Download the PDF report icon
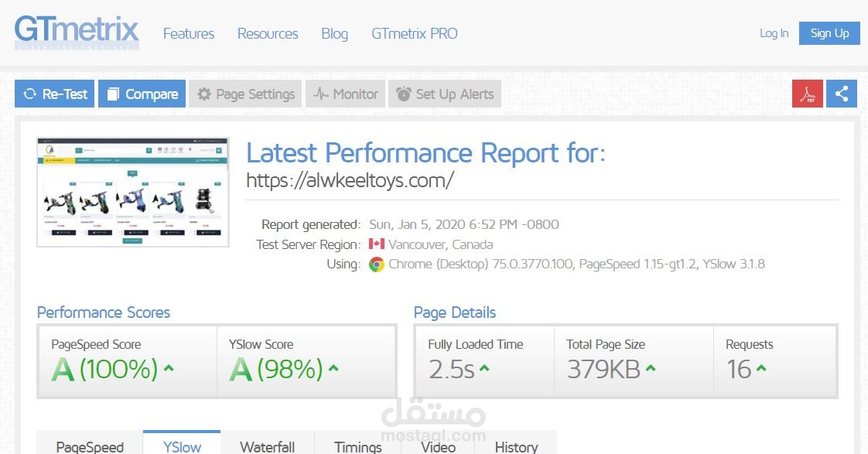868x454 pixels. [808, 94]
